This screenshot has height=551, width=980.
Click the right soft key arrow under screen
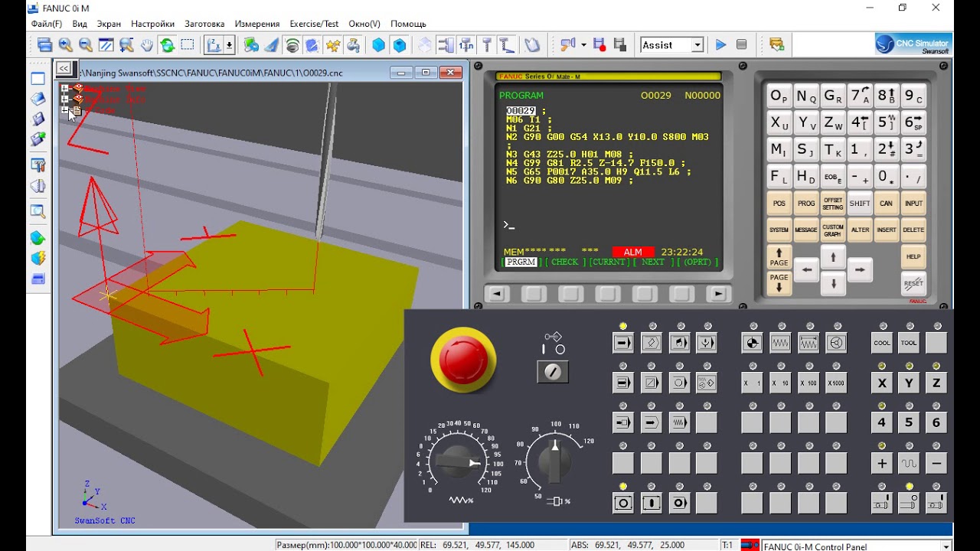[717, 294]
